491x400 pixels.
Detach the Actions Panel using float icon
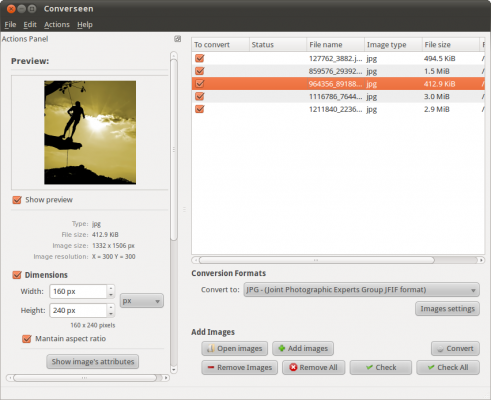[x=178, y=39]
